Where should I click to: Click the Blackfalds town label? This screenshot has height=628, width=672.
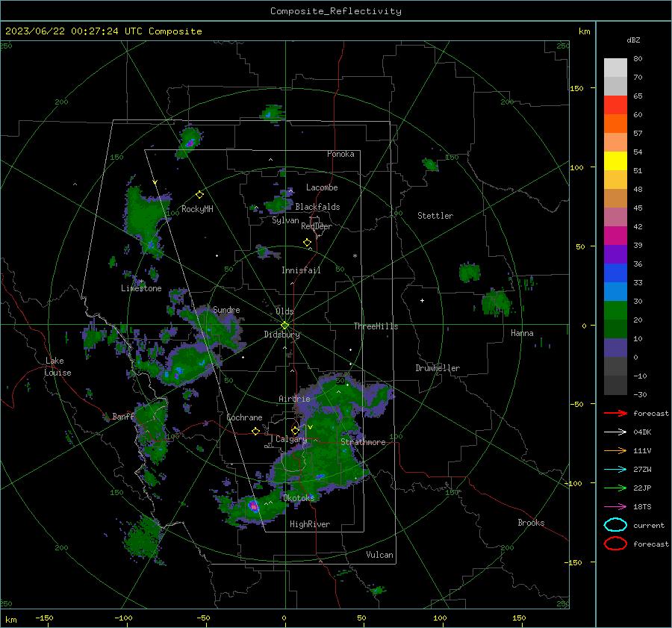pos(317,207)
